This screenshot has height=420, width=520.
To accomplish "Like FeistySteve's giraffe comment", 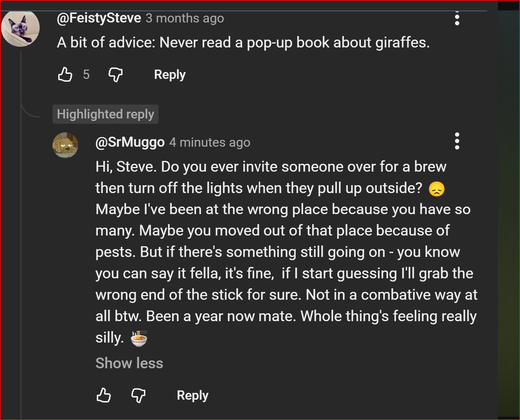I will (x=65, y=75).
